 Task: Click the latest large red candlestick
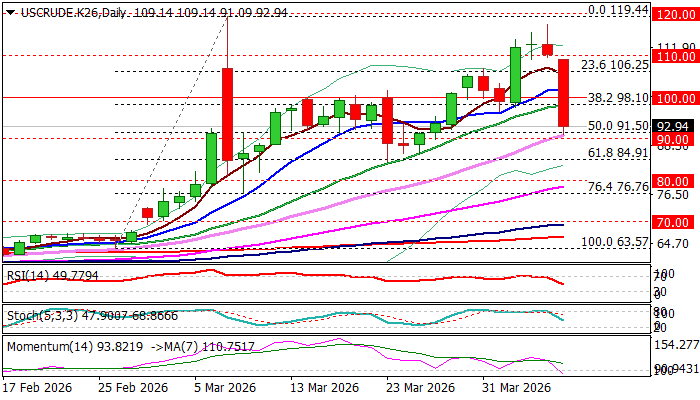click(x=563, y=93)
